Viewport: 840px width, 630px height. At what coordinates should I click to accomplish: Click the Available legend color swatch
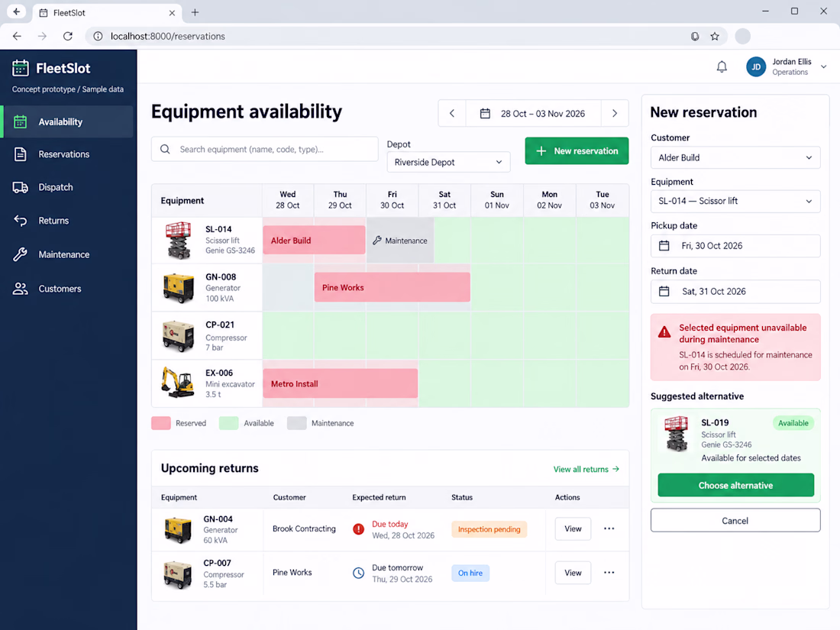tap(229, 423)
